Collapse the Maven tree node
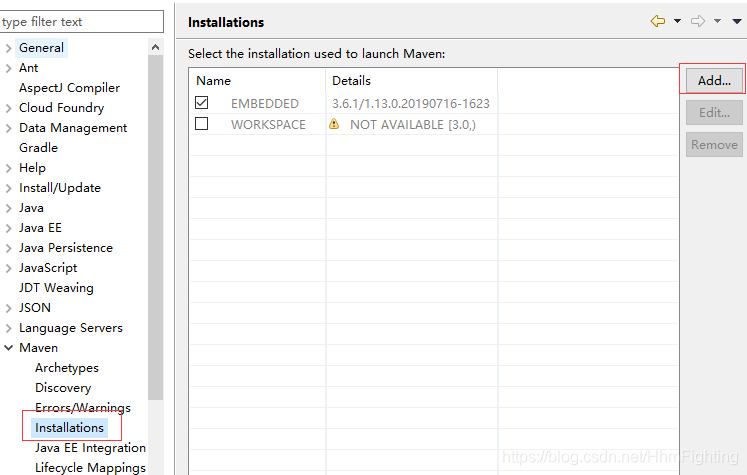747x475 pixels. point(8,348)
